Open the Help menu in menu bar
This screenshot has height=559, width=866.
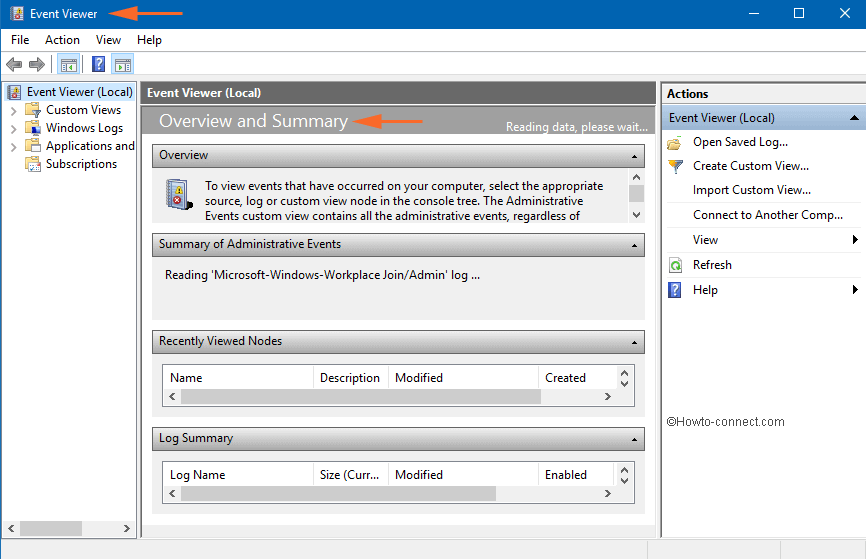pyautogui.click(x=149, y=40)
